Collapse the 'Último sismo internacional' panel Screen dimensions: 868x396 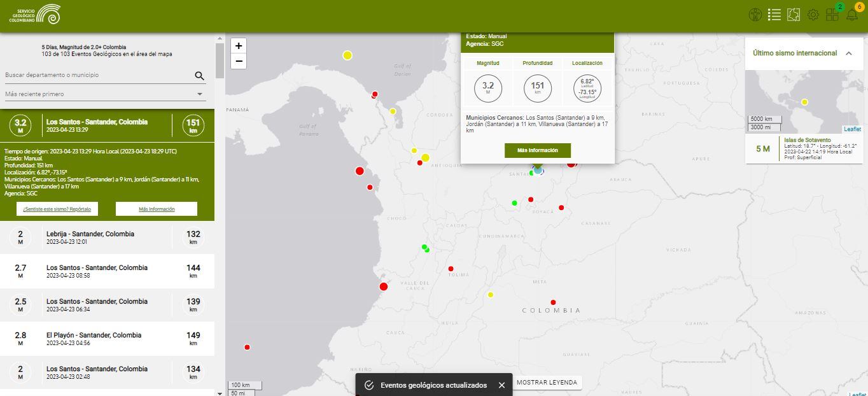[x=848, y=53]
